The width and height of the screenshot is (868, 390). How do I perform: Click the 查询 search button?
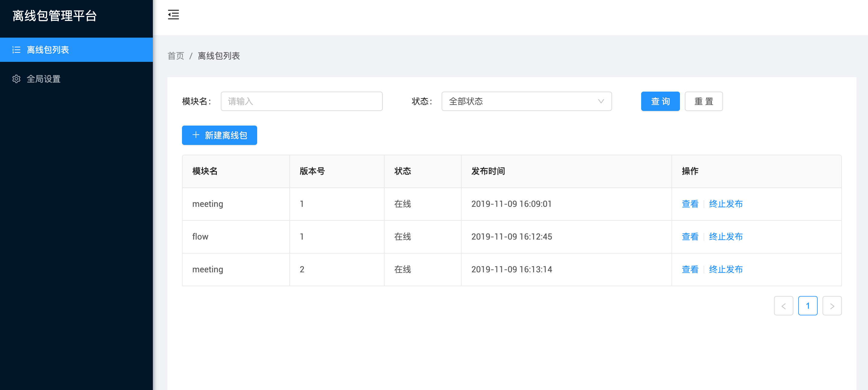[660, 101]
